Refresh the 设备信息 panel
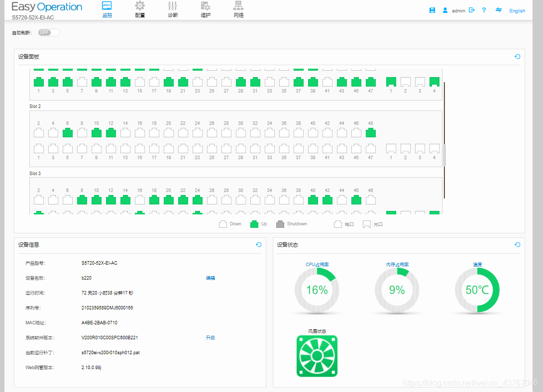The width and height of the screenshot is (543, 392). (x=258, y=245)
